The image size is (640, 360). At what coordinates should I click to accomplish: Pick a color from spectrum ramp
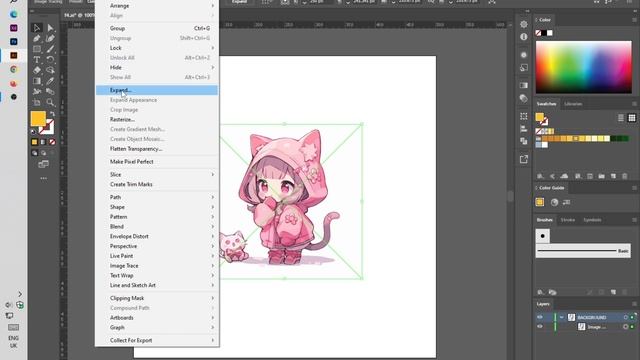tap(584, 67)
